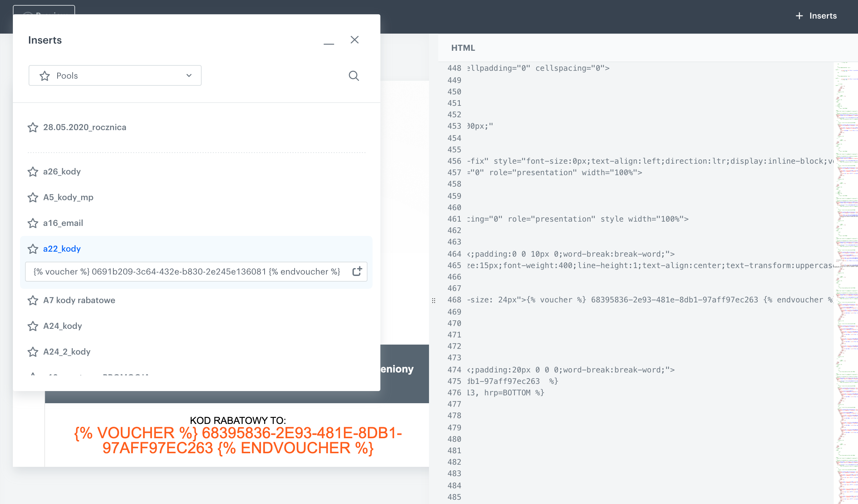Expand the A24_kody pool entry
858x504 pixels.
coord(63,326)
